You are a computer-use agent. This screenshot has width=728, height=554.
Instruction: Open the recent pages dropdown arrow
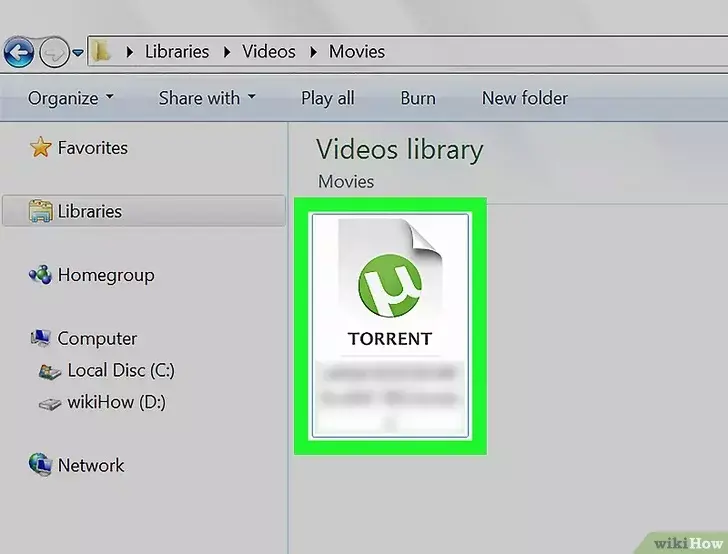point(78,53)
